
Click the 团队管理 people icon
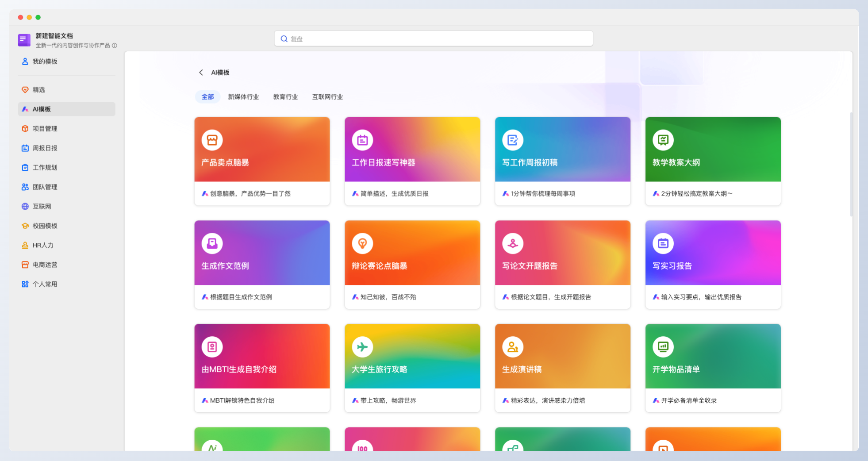25,187
